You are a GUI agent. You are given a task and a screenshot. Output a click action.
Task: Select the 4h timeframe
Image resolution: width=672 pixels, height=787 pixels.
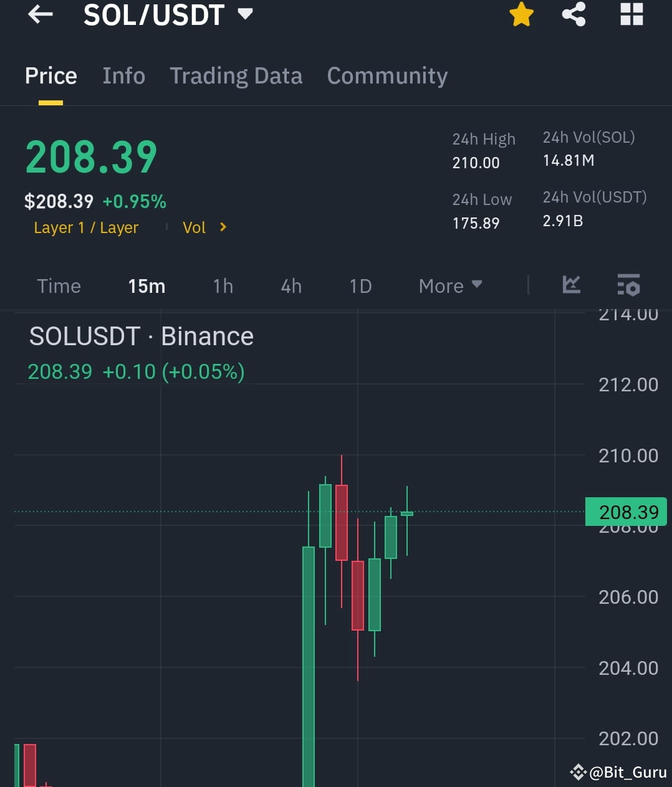290,285
